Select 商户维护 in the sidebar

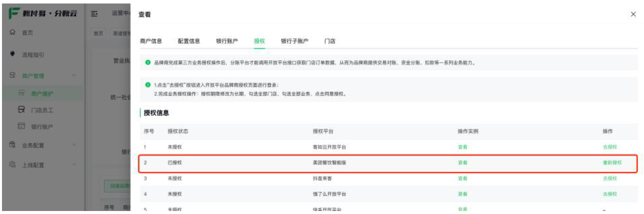42,93
